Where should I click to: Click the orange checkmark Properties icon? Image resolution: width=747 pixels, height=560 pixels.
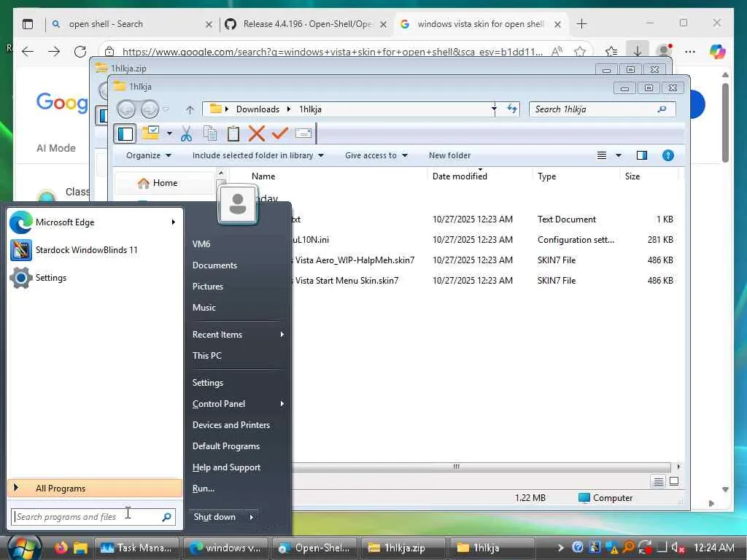coord(280,133)
